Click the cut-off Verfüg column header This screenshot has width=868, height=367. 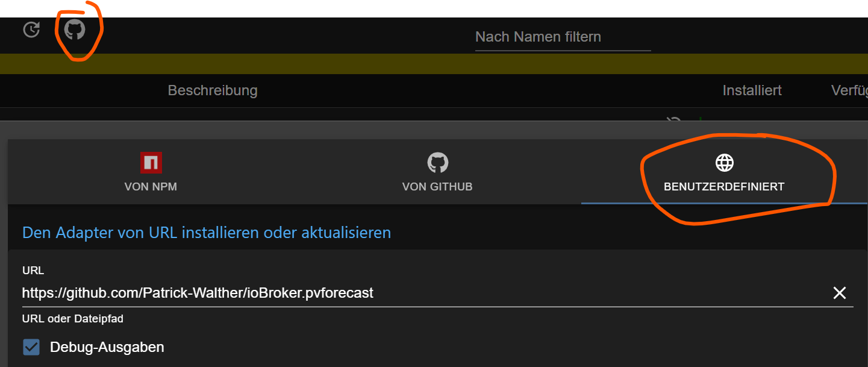click(x=849, y=90)
